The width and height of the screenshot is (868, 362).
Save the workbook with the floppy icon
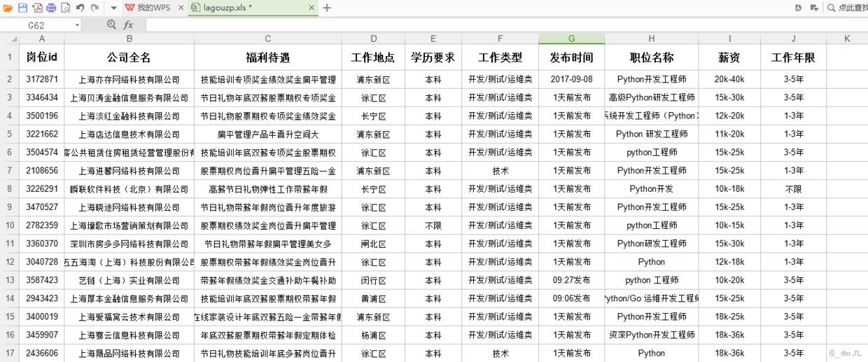tap(22, 8)
